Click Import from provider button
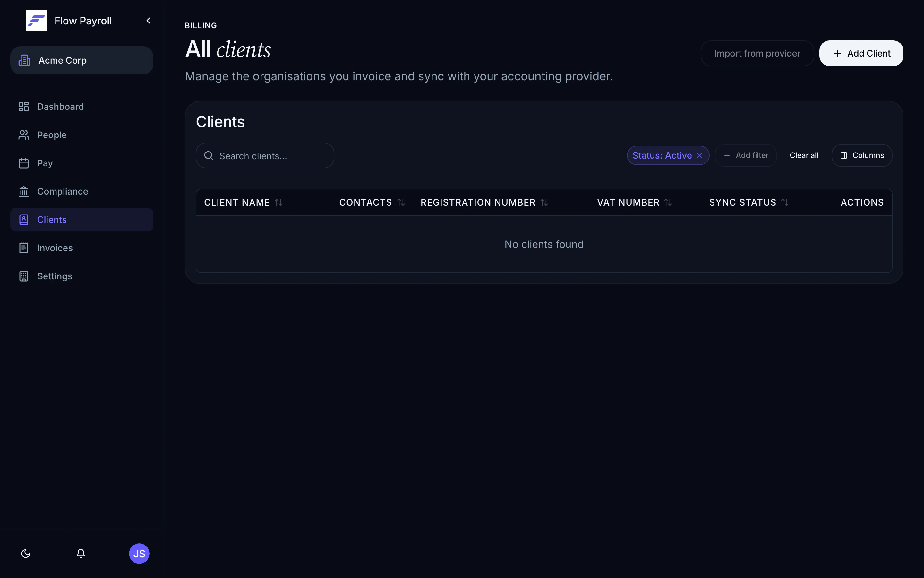This screenshot has width=924, height=578. tap(757, 54)
